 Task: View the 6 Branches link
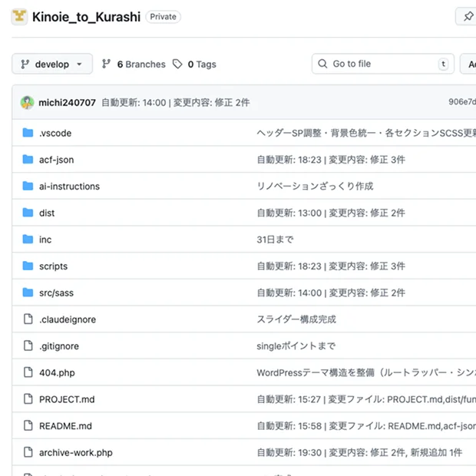pyautogui.click(x=141, y=64)
